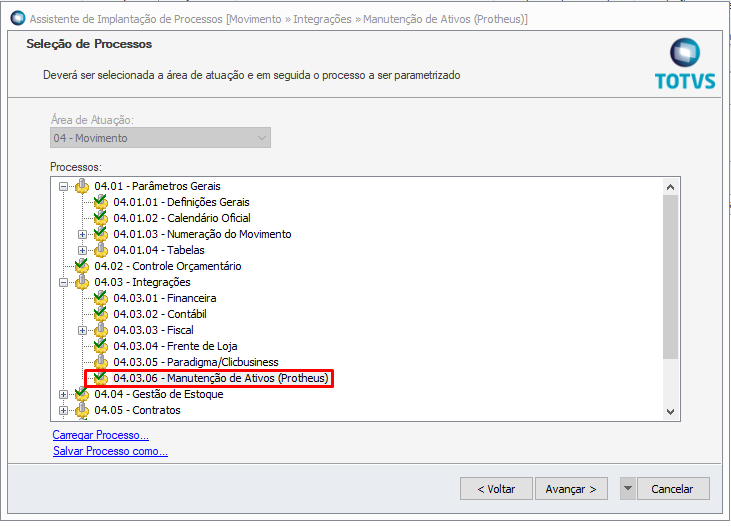
Task: Expand the 04.03.03 Fiscal node
Action: [x=83, y=330]
